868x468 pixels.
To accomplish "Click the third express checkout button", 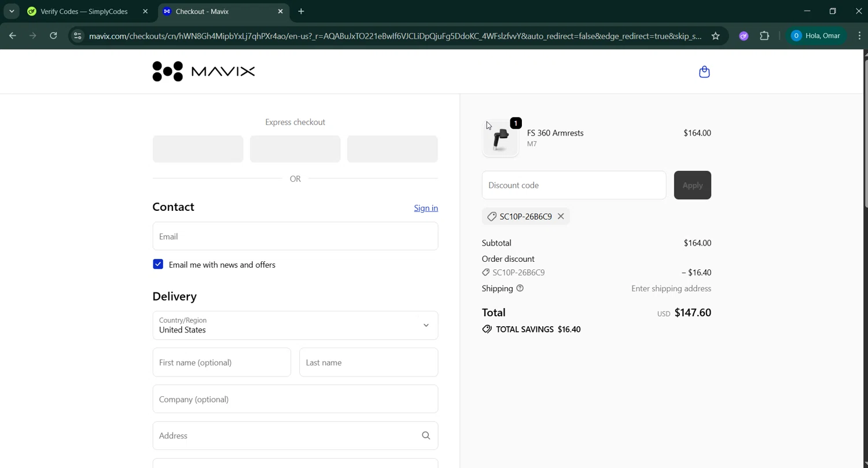I will (392, 149).
